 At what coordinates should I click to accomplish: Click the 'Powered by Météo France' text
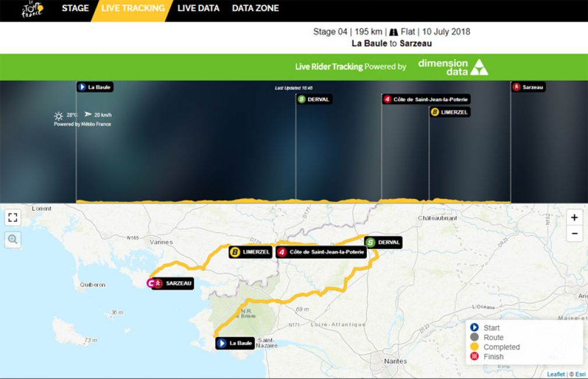tap(83, 124)
